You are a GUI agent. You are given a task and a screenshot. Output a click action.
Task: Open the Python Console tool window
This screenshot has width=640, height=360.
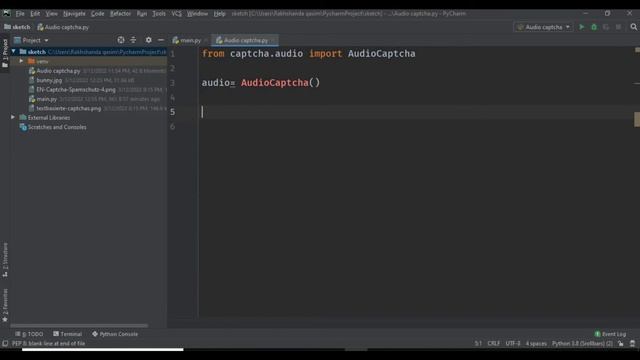[x=115, y=334]
